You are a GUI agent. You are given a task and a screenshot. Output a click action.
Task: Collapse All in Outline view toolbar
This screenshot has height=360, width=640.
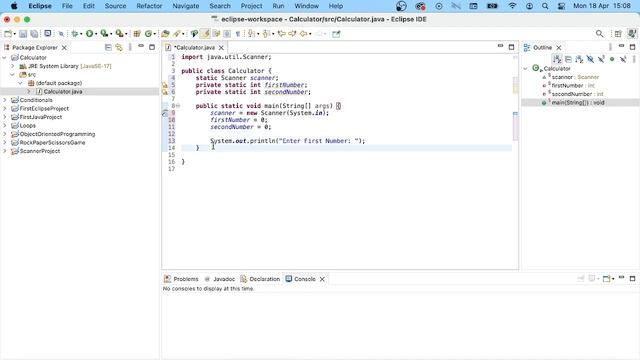pos(568,59)
